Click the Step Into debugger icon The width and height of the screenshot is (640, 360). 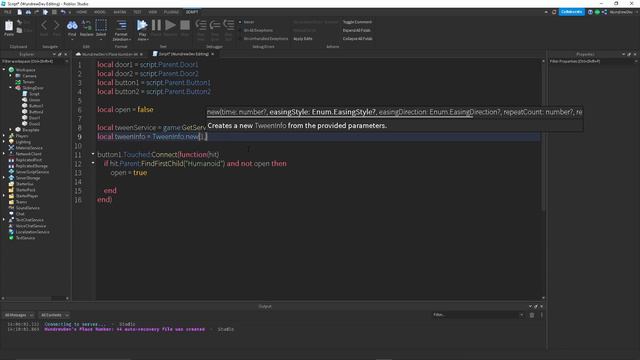click(201, 25)
